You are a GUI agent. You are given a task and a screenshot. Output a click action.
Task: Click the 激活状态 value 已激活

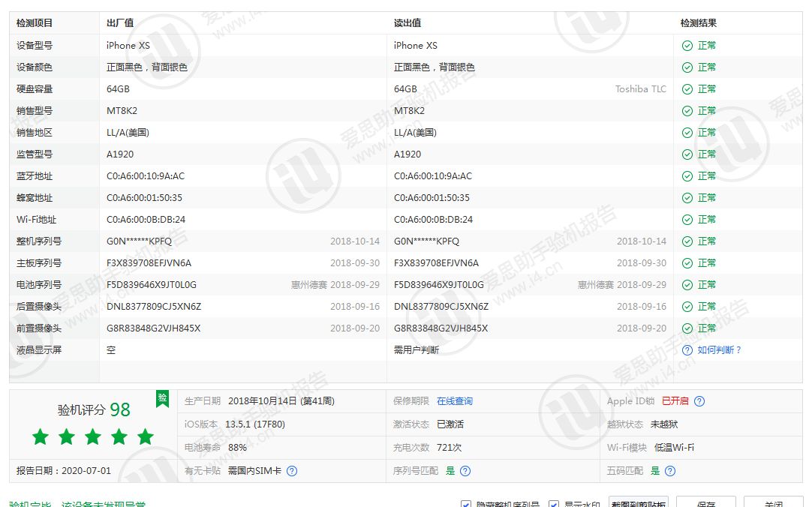[x=450, y=424]
